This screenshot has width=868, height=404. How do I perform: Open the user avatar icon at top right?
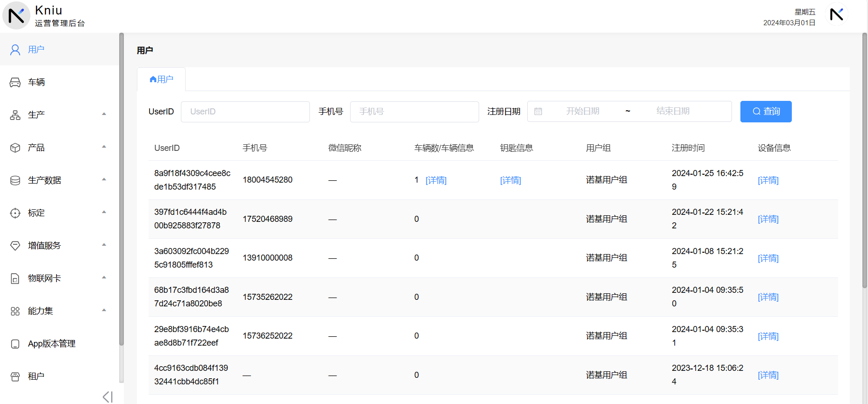[x=836, y=14]
